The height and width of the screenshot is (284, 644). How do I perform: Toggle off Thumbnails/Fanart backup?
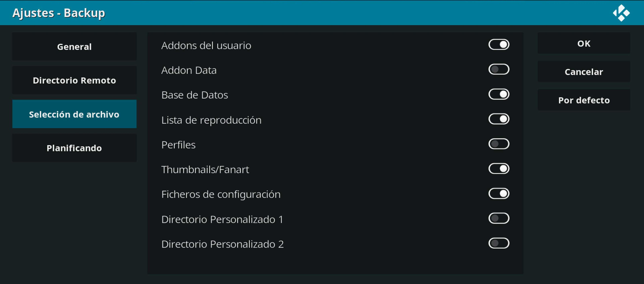(499, 169)
